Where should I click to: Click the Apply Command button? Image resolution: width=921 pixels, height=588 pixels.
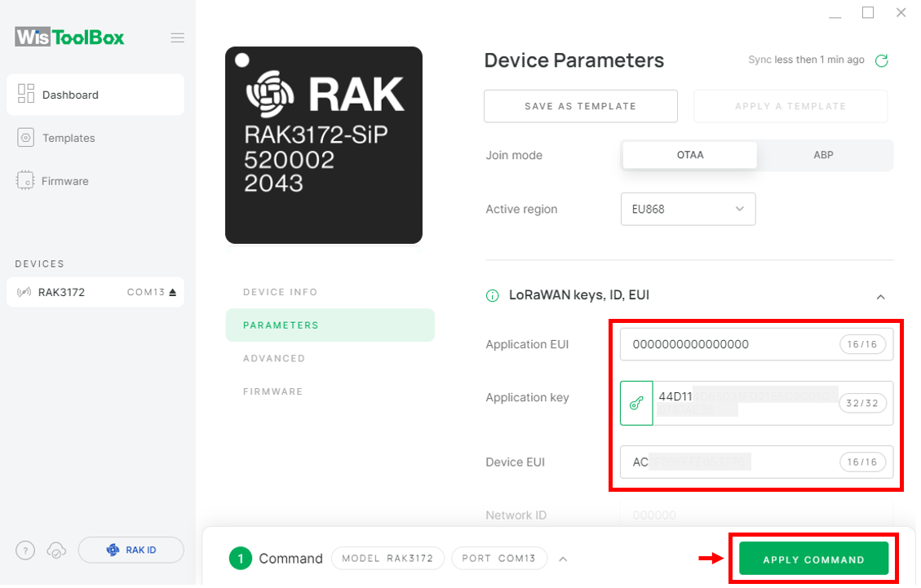click(813, 559)
